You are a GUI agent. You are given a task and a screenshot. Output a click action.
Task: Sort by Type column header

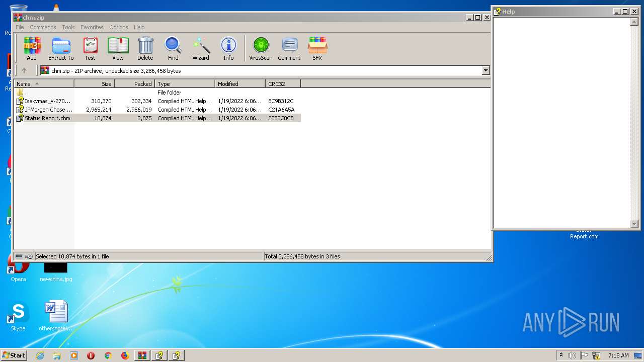coord(185,84)
